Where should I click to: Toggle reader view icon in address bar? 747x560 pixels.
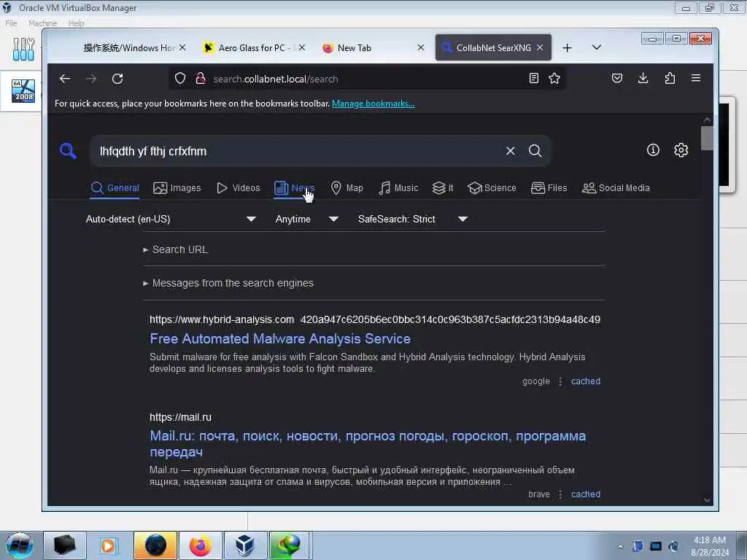533,78
